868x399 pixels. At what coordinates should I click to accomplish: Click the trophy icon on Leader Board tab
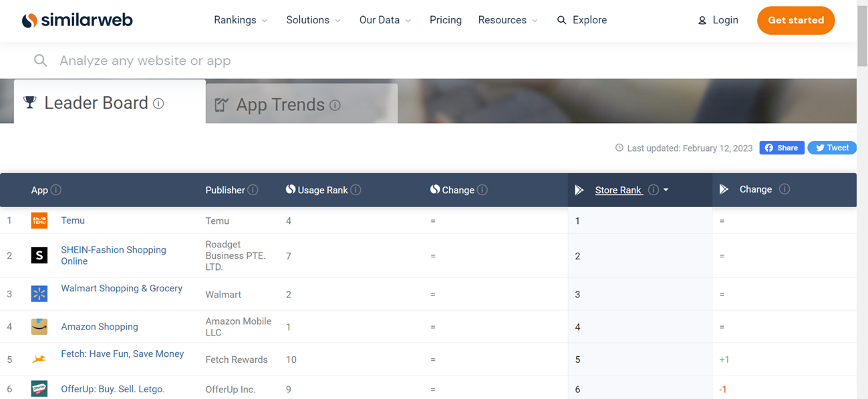pos(29,102)
